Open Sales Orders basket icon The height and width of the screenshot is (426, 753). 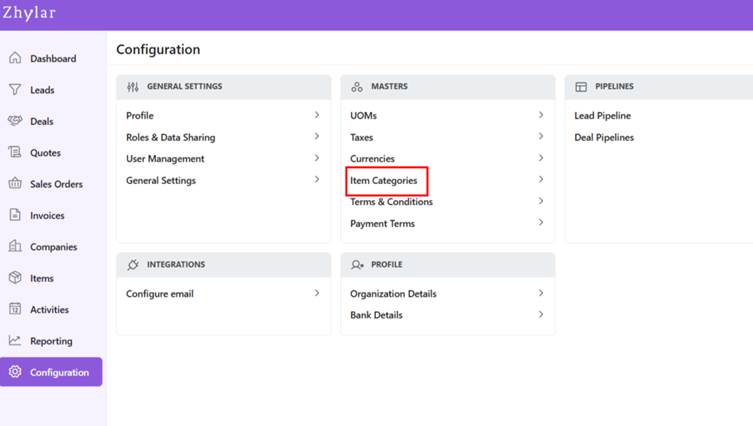pyautogui.click(x=15, y=184)
